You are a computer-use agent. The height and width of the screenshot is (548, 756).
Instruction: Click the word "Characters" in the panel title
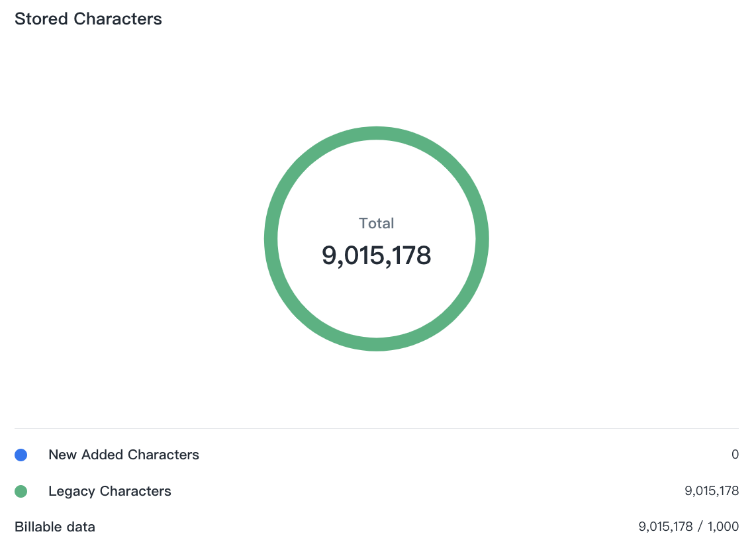coord(118,19)
